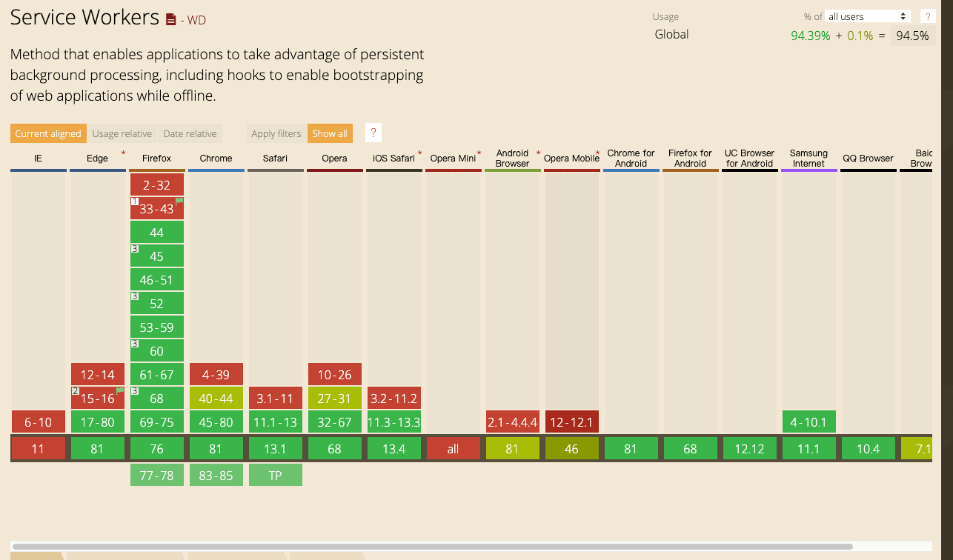Click the Firefox 33-43 cell

coord(157,209)
